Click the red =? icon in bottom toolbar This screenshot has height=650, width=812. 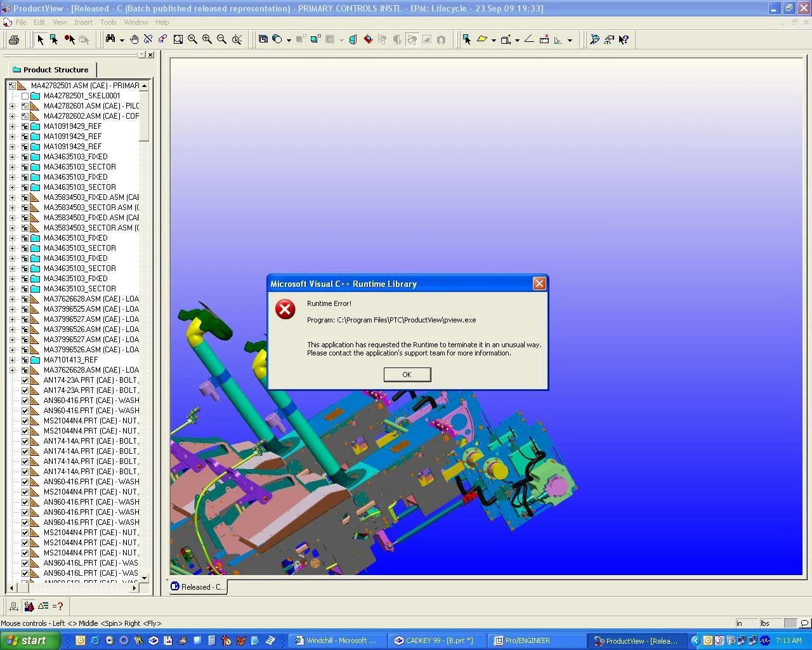click(58, 606)
